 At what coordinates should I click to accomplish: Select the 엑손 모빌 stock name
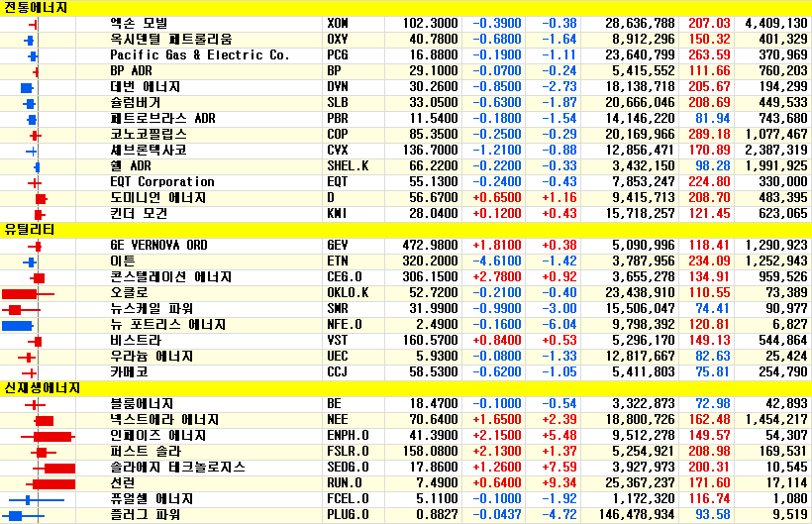pyautogui.click(x=139, y=24)
